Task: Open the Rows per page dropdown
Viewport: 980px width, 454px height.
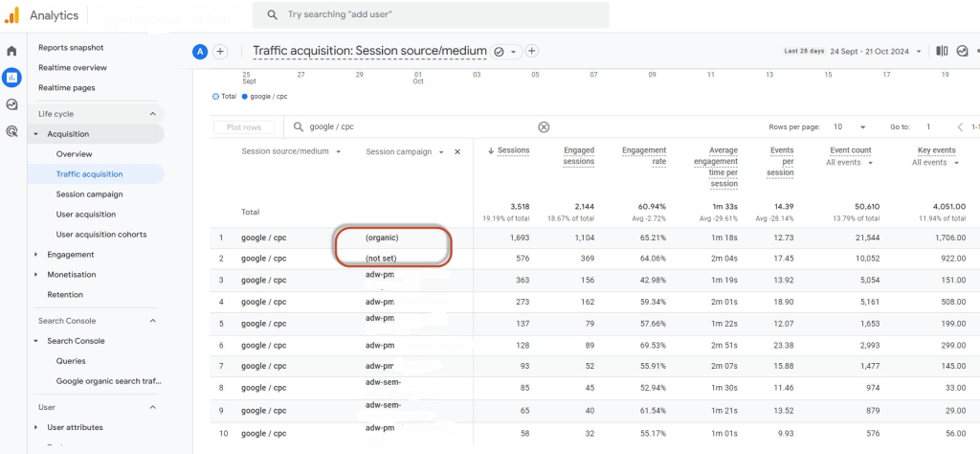Action: pos(862,127)
